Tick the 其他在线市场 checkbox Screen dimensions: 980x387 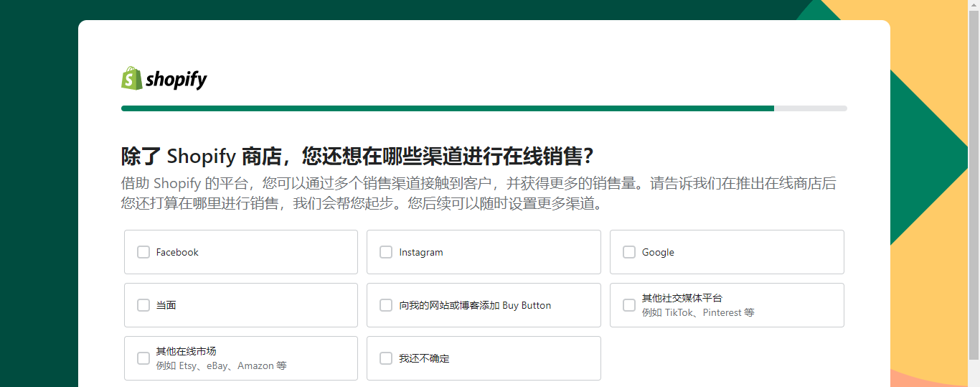click(143, 358)
